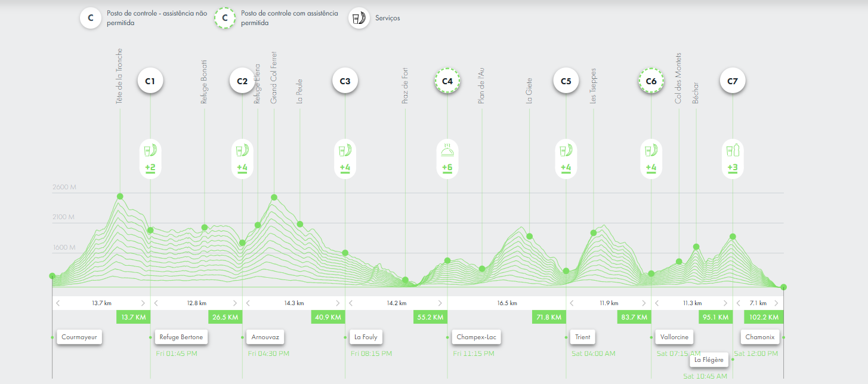Select the C5 checkpoint circle
Image resolution: width=868 pixels, height=384 pixels.
(566, 81)
